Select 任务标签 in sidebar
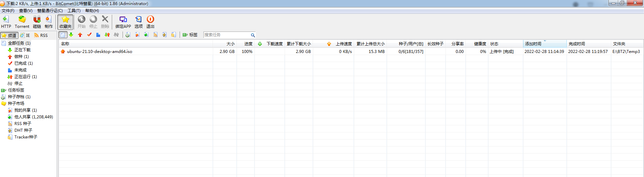This screenshot has height=177, width=644. point(16,90)
